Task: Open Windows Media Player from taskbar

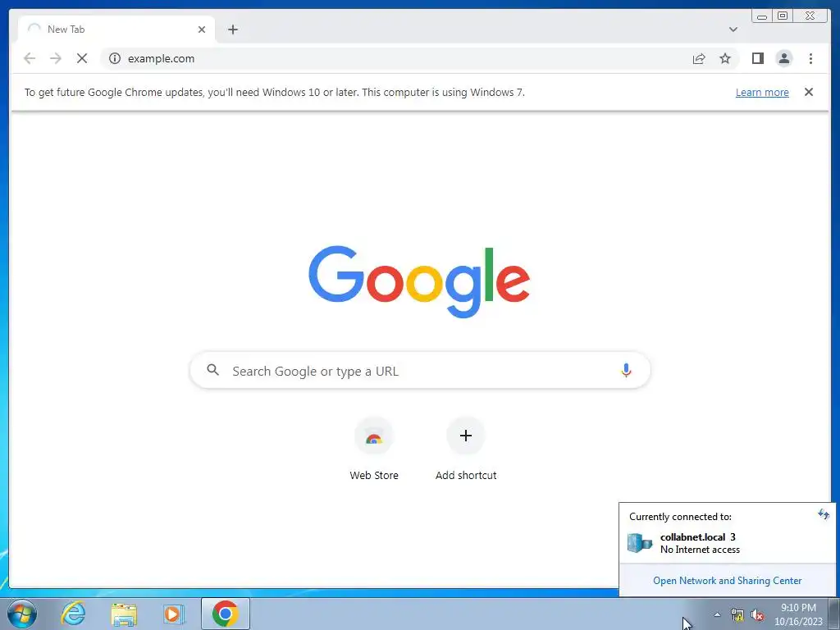Action: 173,614
